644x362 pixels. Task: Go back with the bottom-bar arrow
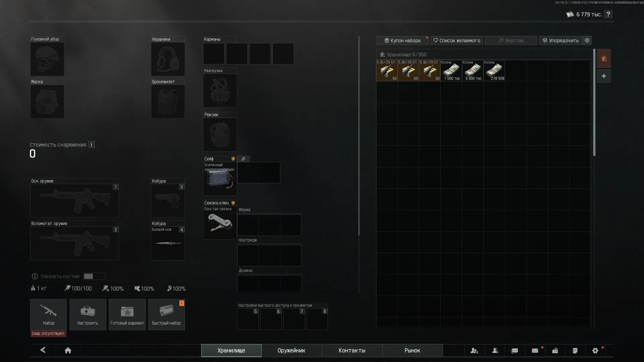(x=43, y=350)
